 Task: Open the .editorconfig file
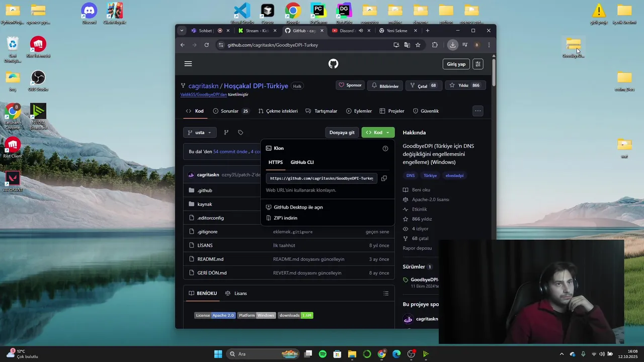click(211, 218)
